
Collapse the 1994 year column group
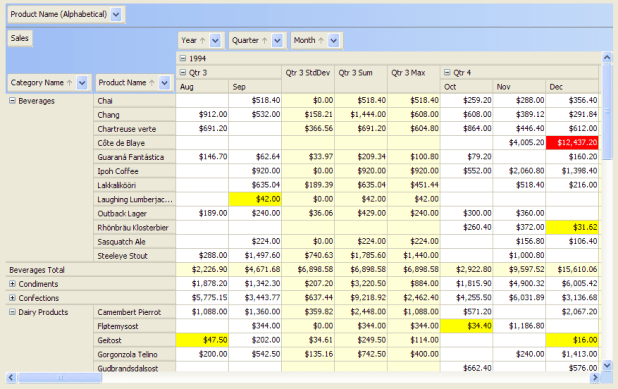183,58
